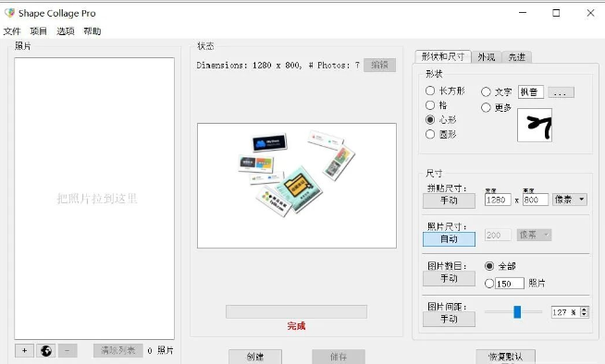Click the spinner arrows beside 127 %
Image resolution: width=605 pixels, height=364 pixels.
pyautogui.click(x=584, y=312)
